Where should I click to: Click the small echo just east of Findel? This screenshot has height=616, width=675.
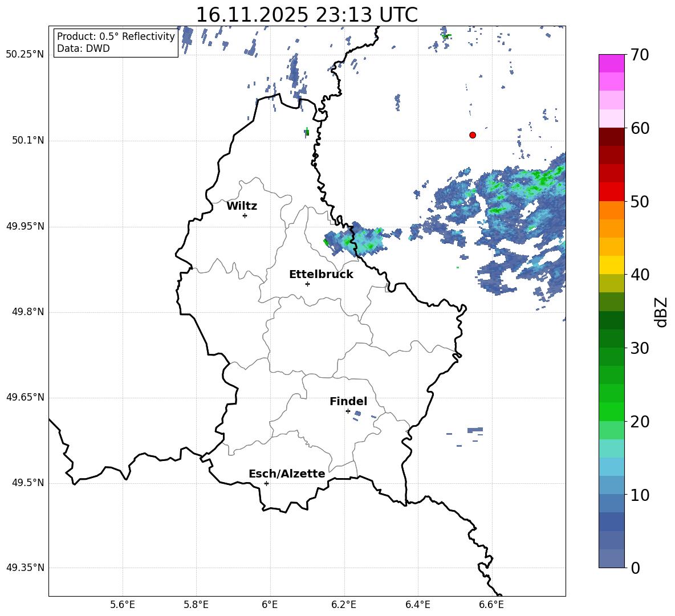pos(357,413)
